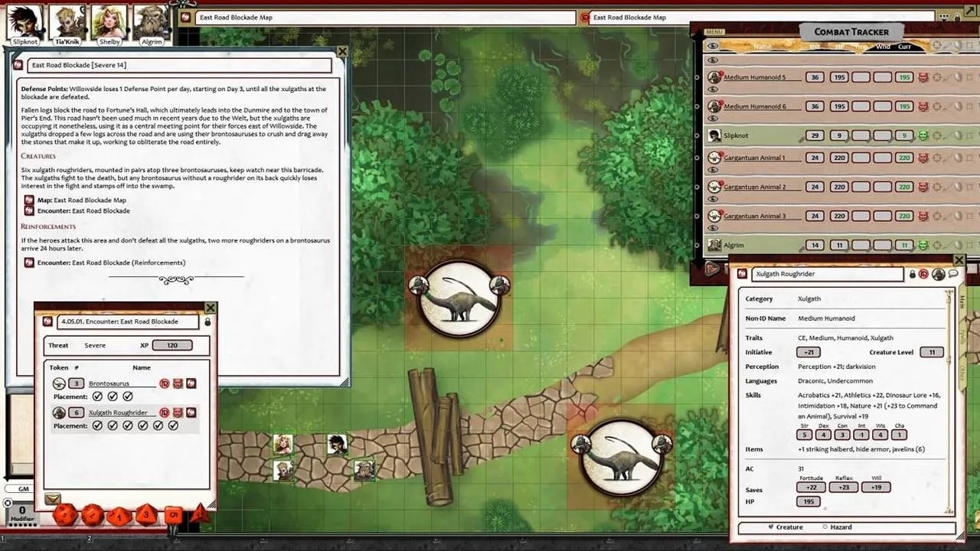Toggle visibility eye under Gargantuan Animal 3
Image resolution: width=980 pixels, height=551 pixels.
pyautogui.click(x=713, y=229)
